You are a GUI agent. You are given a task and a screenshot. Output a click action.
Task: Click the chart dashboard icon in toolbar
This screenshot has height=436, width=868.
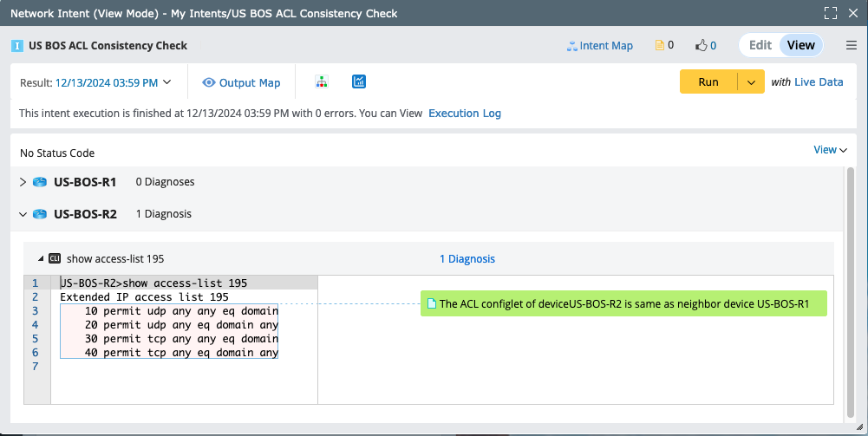[359, 81]
